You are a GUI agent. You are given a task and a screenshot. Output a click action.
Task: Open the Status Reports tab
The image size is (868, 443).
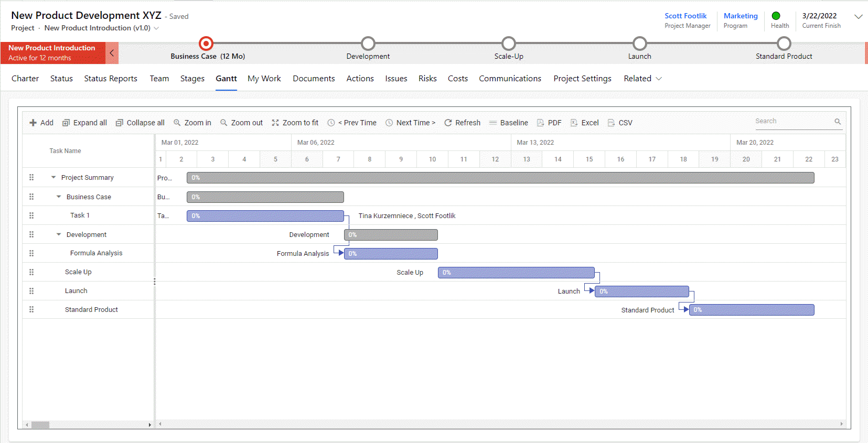(x=111, y=79)
